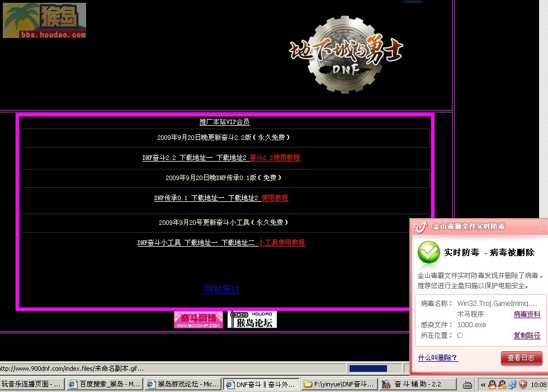Switch to the 奋斗辅助 - 2.2 taskbar window
The image size is (548, 392).
[x=418, y=384]
